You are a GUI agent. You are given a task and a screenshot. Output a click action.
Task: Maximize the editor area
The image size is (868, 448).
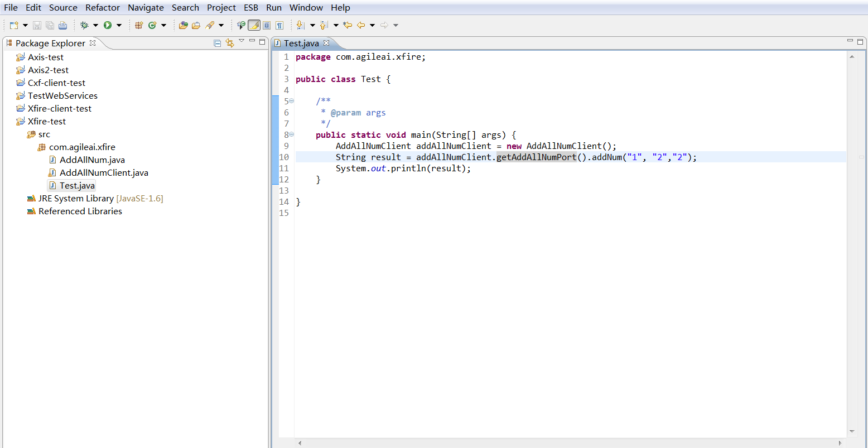(861, 41)
